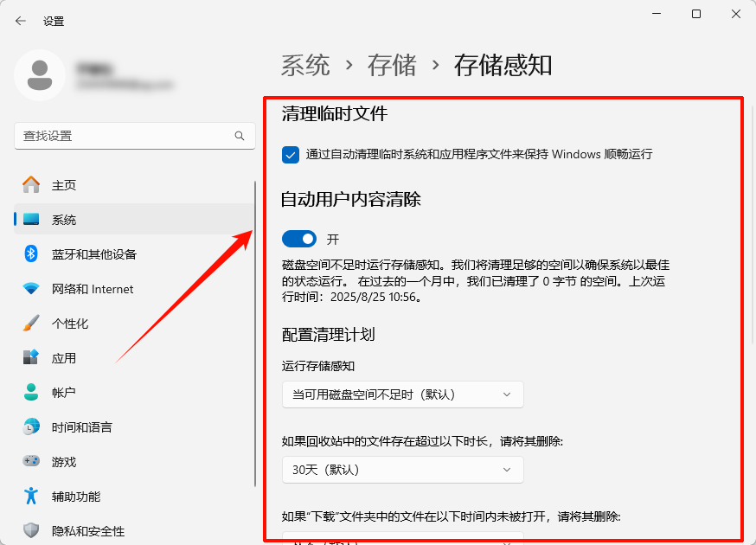Open 网络和 Internet settings via globe icon
This screenshot has width=756, height=545.
click(30, 288)
